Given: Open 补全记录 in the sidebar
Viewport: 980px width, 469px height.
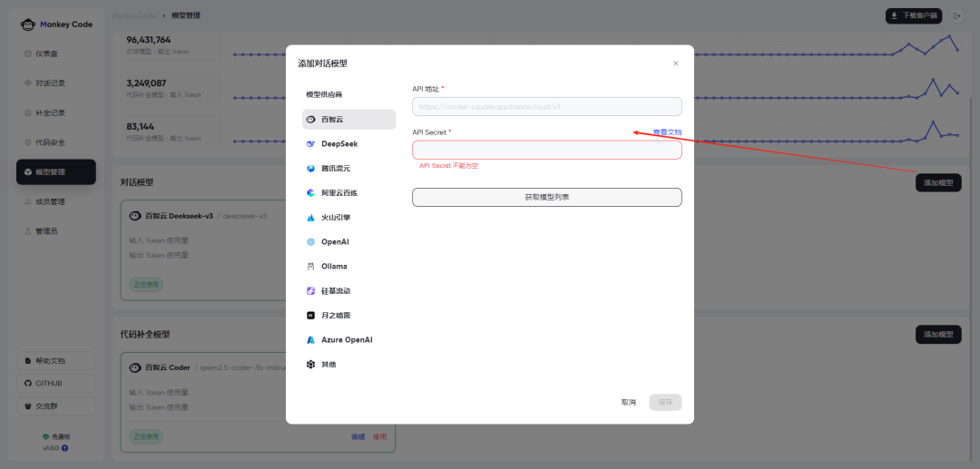Looking at the screenshot, I should tap(56, 113).
